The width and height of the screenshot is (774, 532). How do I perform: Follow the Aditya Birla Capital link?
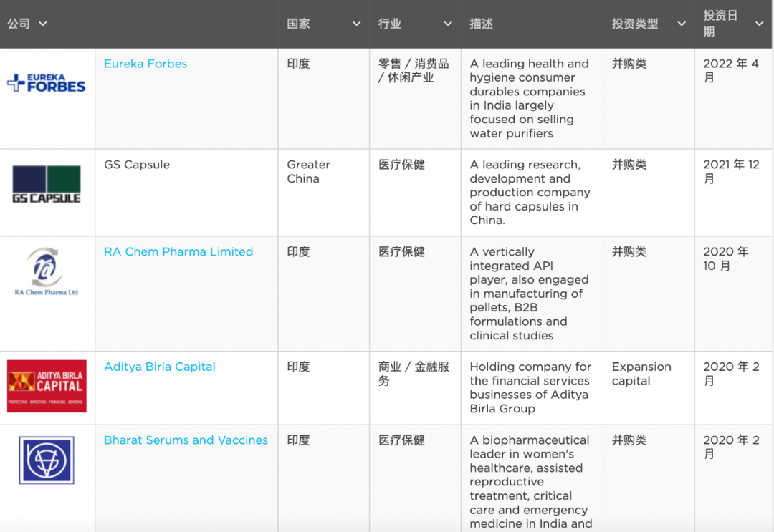pos(160,367)
